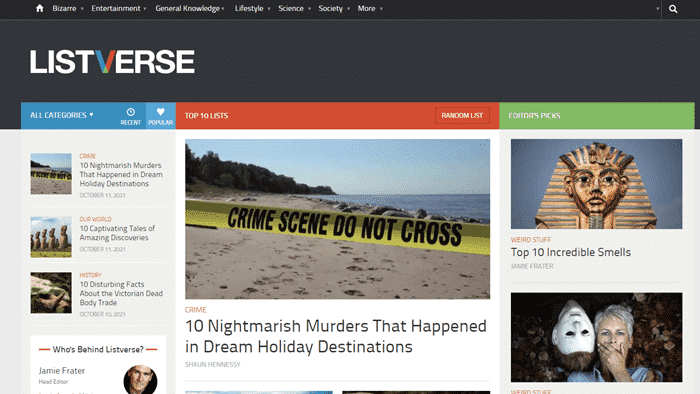This screenshot has width=700, height=394.
Task: Select the Top 10 Lists tab
Action: pos(206,116)
